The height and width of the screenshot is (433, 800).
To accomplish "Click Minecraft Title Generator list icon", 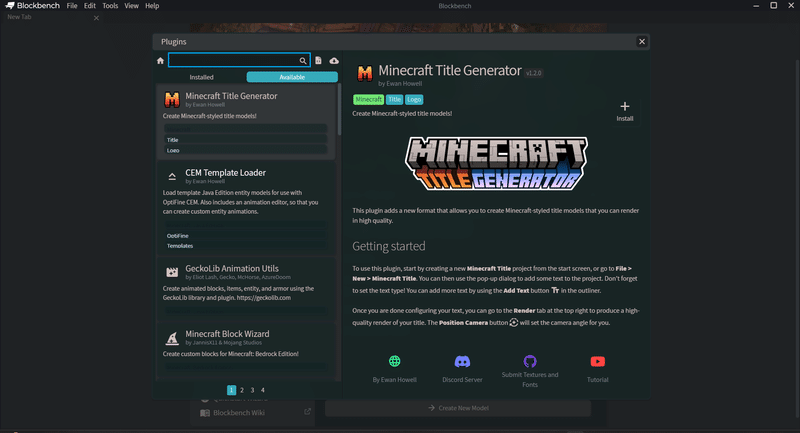I will (x=172, y=99).
